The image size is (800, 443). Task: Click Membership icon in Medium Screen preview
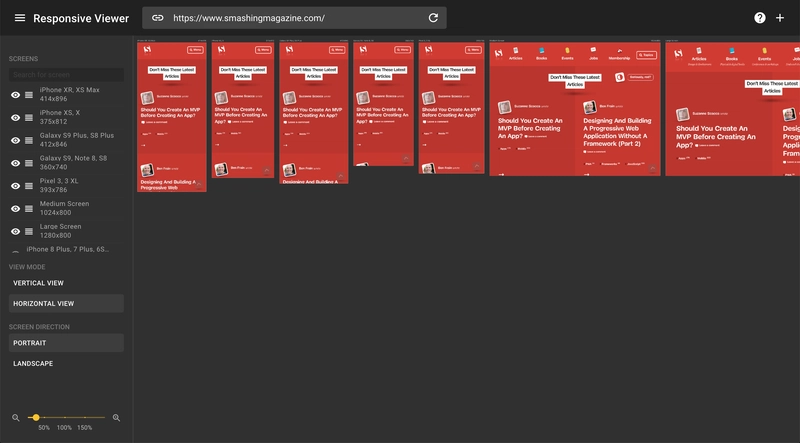[619, 51]
